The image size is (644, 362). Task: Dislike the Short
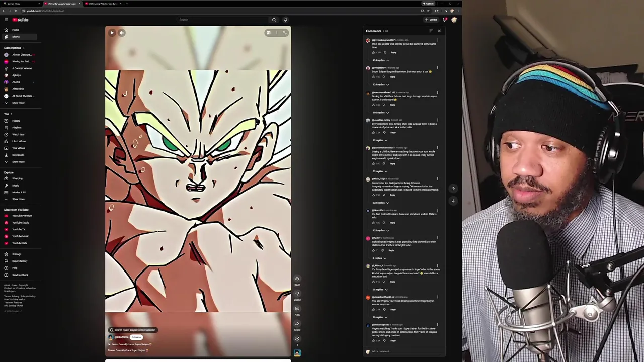point(297,293)
